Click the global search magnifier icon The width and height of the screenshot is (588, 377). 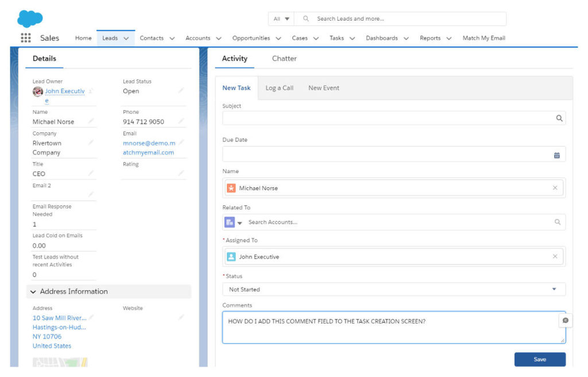coord(306,18)
